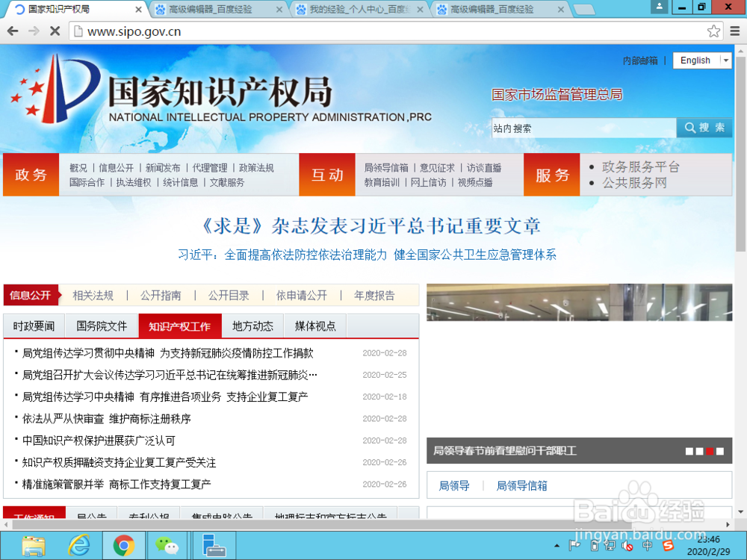Click the 站内搜索 search input field

tap(584, 128)
